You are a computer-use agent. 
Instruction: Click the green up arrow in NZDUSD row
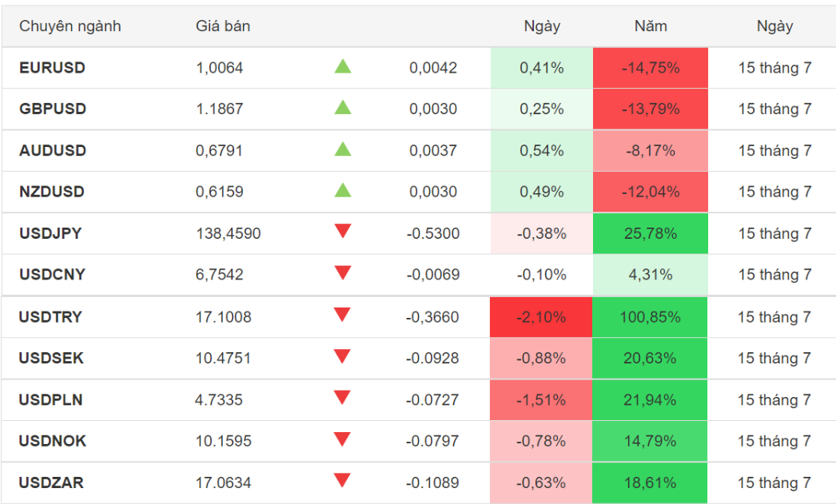(343, 191)
